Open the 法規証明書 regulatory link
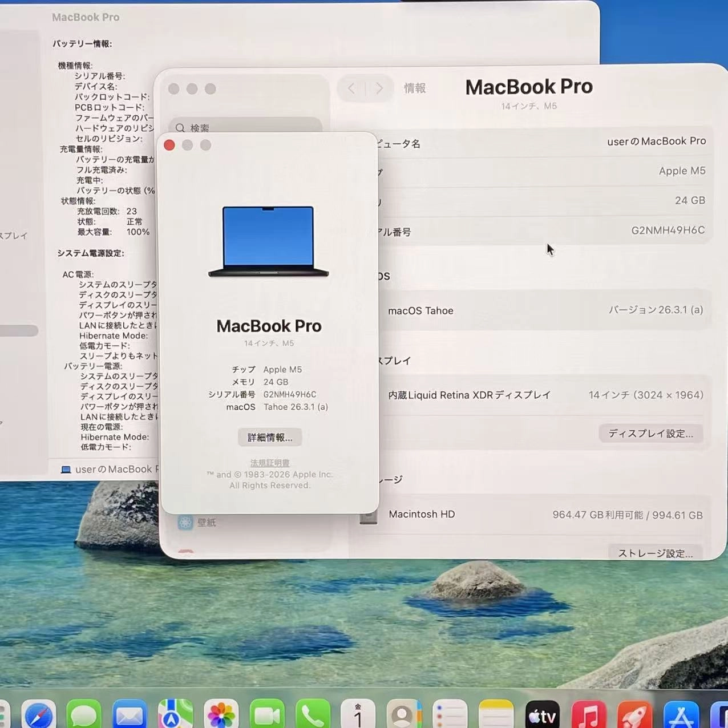The height and width of the screenshot is (728, 728). (x=270, y=463)
